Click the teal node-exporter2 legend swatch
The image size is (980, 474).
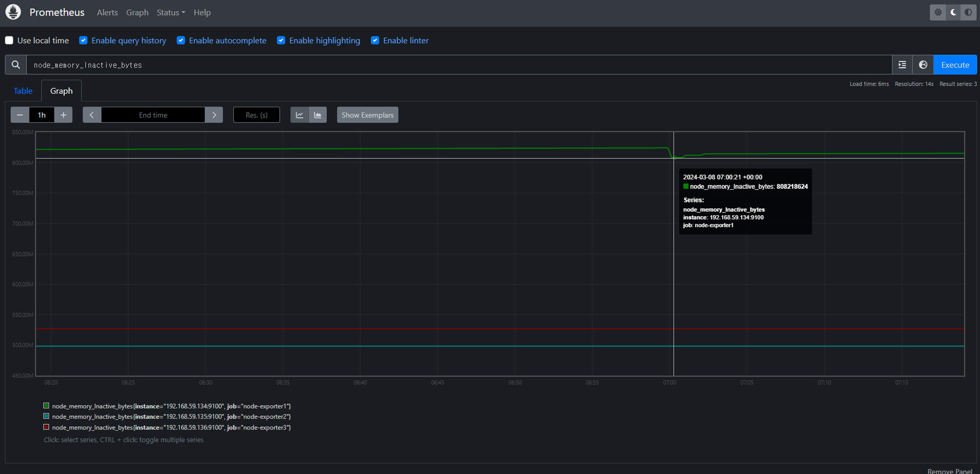click(46, 416)
